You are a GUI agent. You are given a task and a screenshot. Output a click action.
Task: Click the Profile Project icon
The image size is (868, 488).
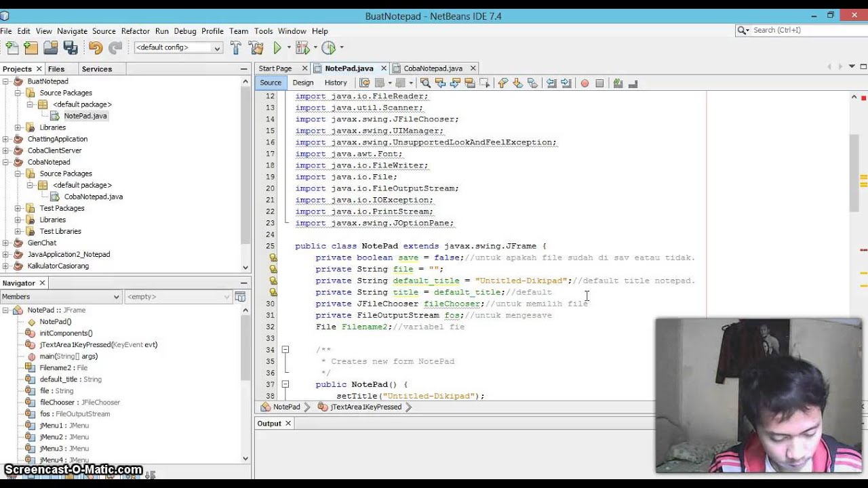point(329,47)
